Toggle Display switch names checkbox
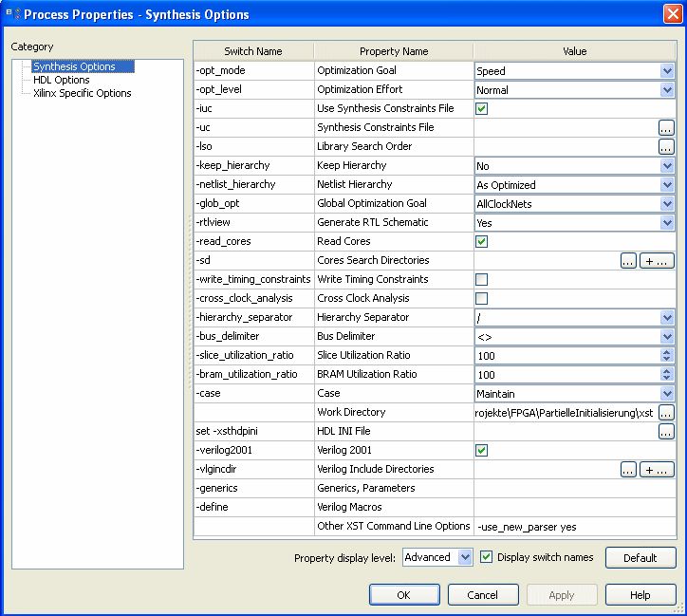 point(487,557)
